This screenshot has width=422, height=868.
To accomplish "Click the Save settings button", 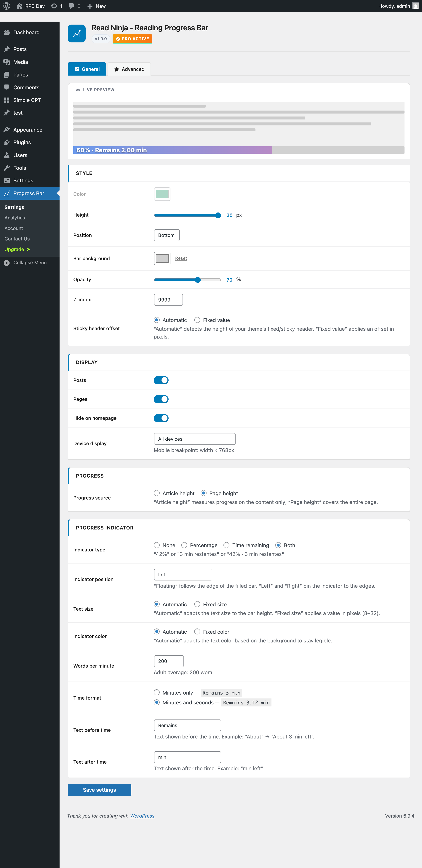I will [99, 789].
